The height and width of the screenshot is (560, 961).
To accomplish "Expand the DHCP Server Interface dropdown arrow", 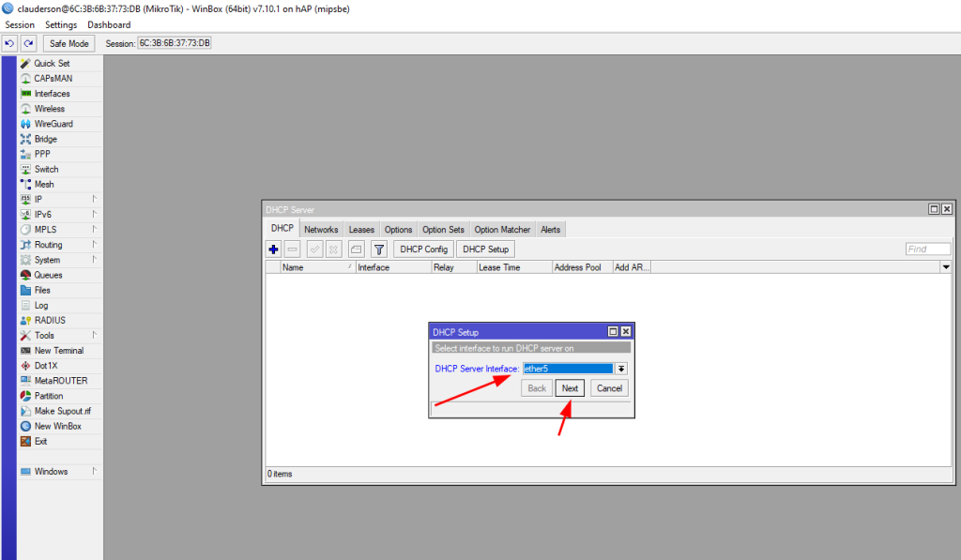I will 620,369.
